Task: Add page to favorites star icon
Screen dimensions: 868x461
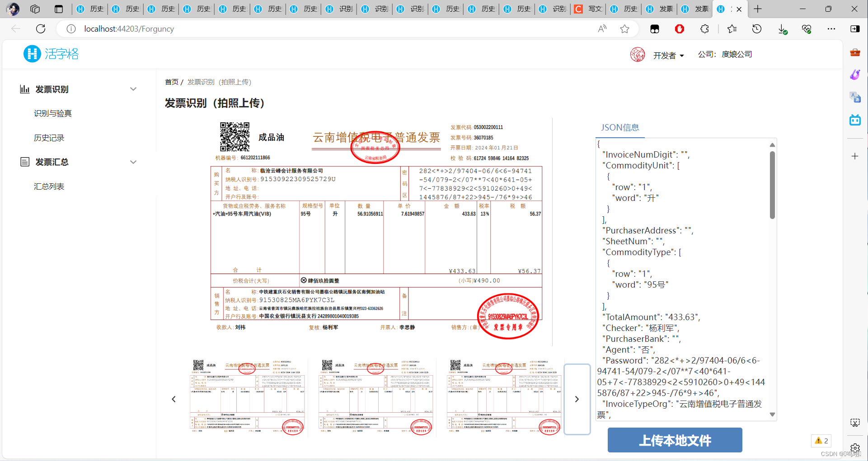Action: point(624,29)
